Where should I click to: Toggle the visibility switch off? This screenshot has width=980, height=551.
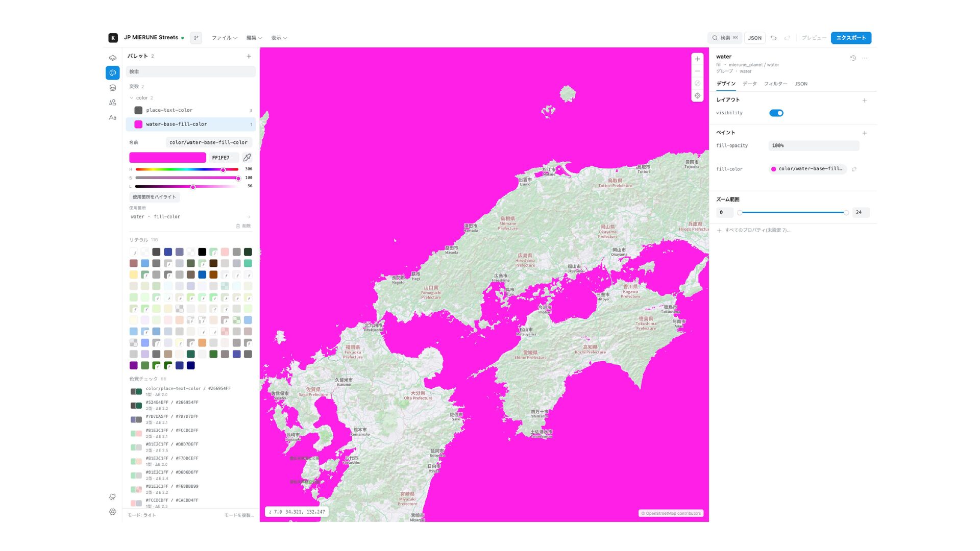776,113
